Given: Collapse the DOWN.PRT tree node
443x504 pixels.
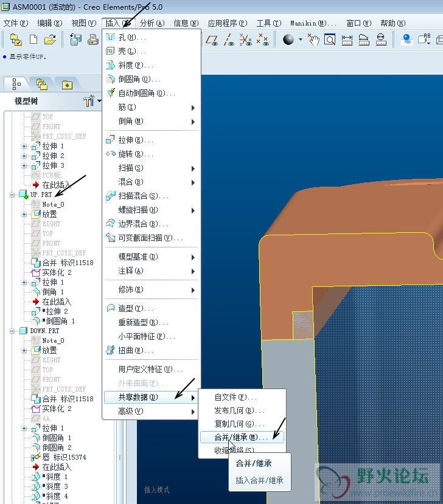Looking at the screenshot, I should click(x=12, y=331).
